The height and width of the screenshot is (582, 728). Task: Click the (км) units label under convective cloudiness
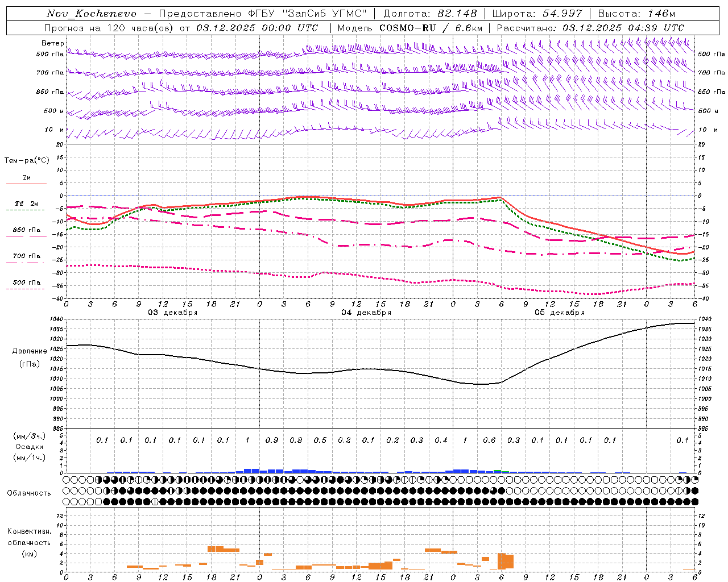click(x=30, y=554)
